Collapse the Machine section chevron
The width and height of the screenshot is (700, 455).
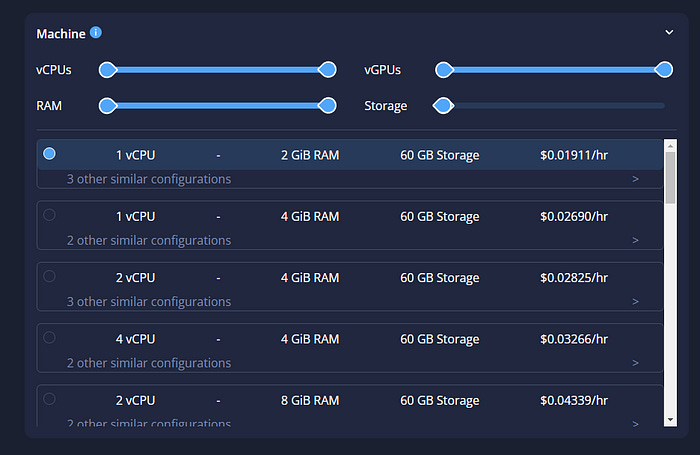669,32
